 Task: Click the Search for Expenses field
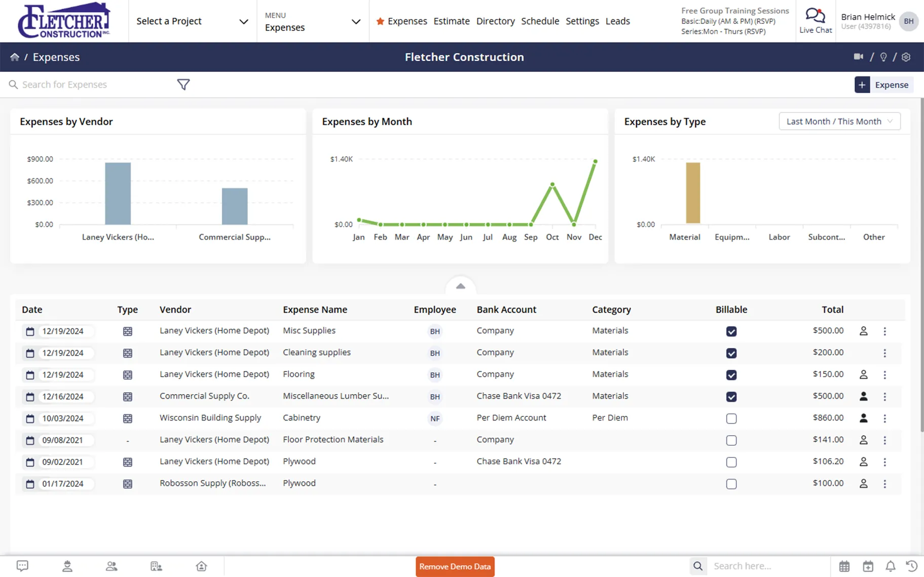[91, 85]
